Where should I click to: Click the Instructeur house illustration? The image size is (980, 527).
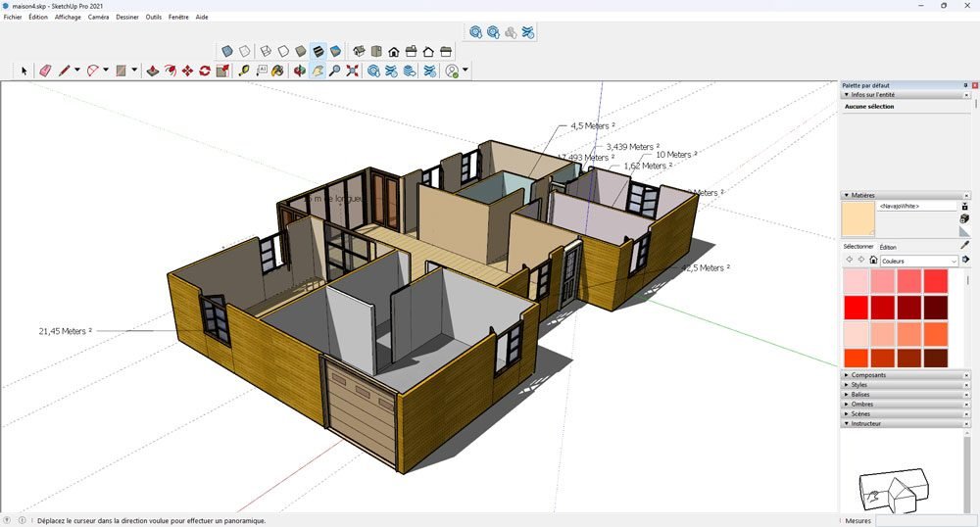click(894, 490)
